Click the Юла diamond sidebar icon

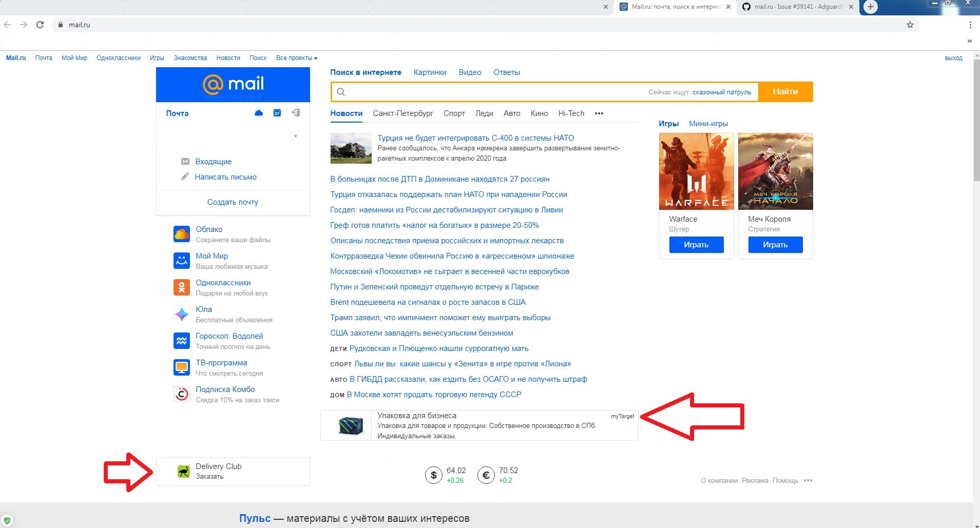(182, 314)
